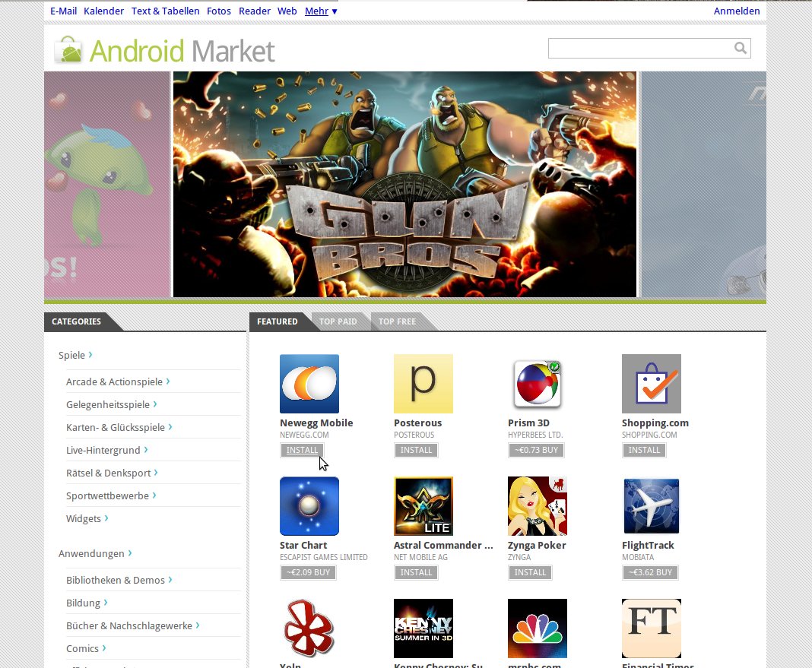Viewport: 812px width, 668px height.
Task: Open E-Mail in the top bar
Action: point(63,11)
